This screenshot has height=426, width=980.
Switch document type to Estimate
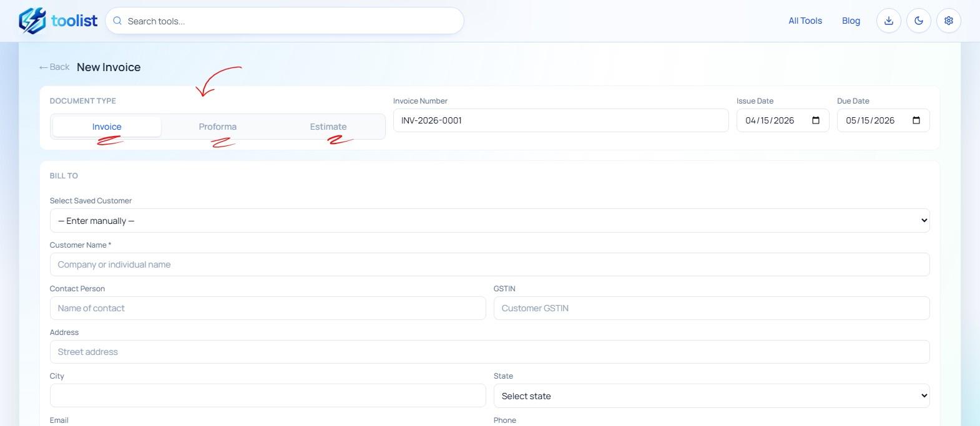(328, 127)
